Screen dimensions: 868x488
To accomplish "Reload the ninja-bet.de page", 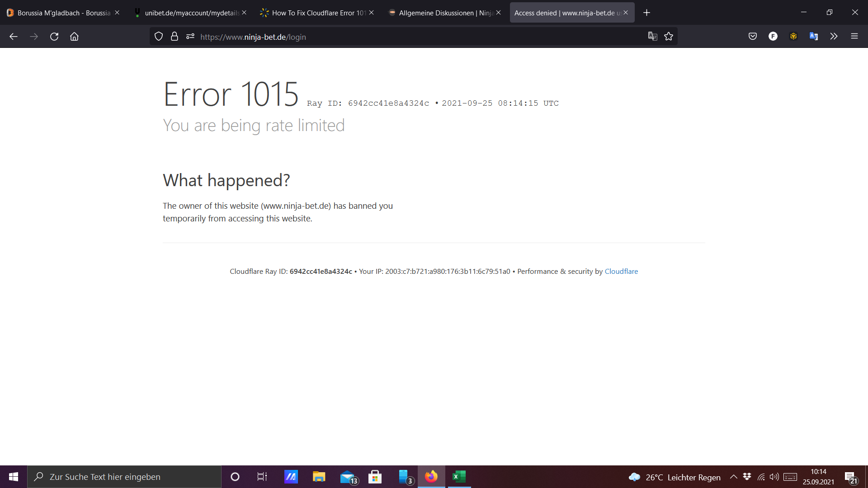I will (54, 37).
